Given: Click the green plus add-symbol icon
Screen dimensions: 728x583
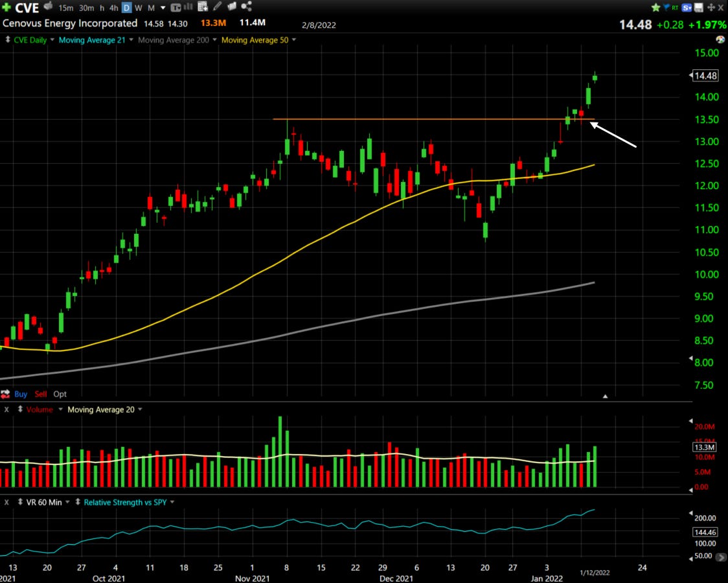Looking at the screenshot, I should (6, 7).
